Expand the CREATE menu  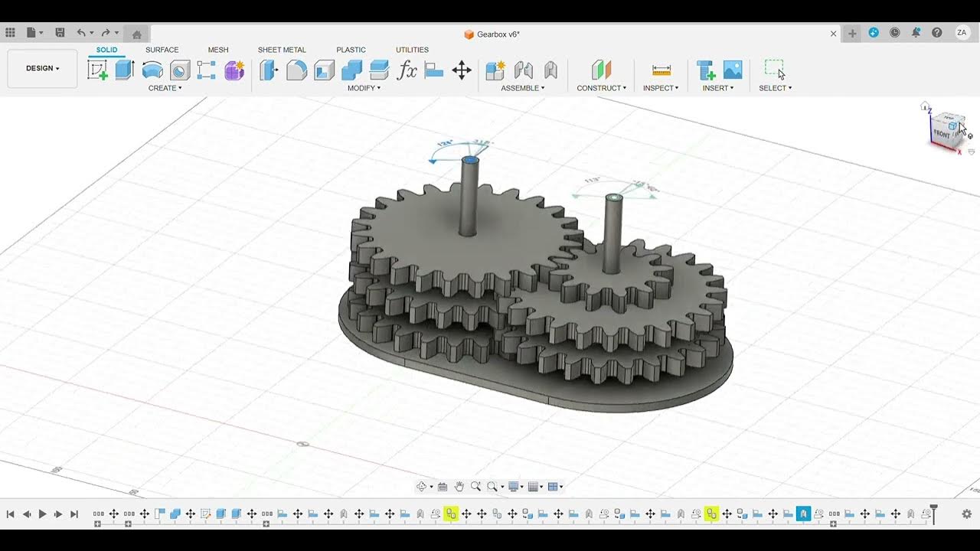(x=165, y=88)
